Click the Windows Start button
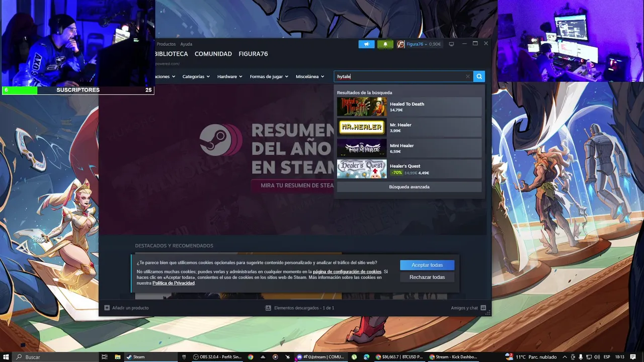This screenshot has height=362, width=644. 7,357
